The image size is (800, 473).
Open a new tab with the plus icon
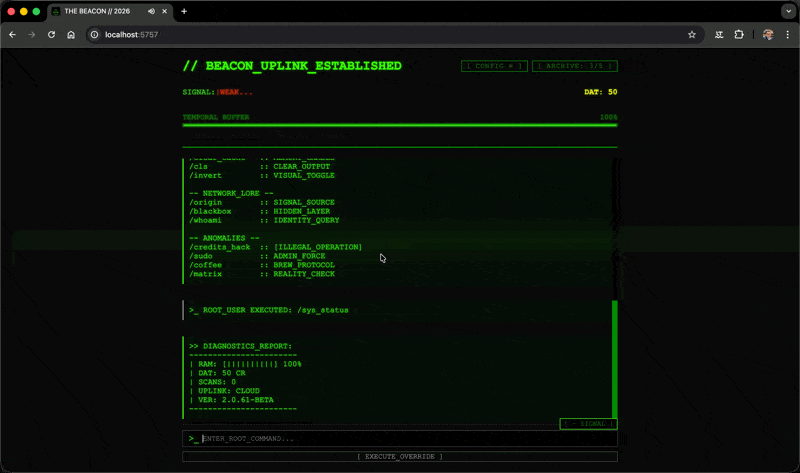pos(184,11)
